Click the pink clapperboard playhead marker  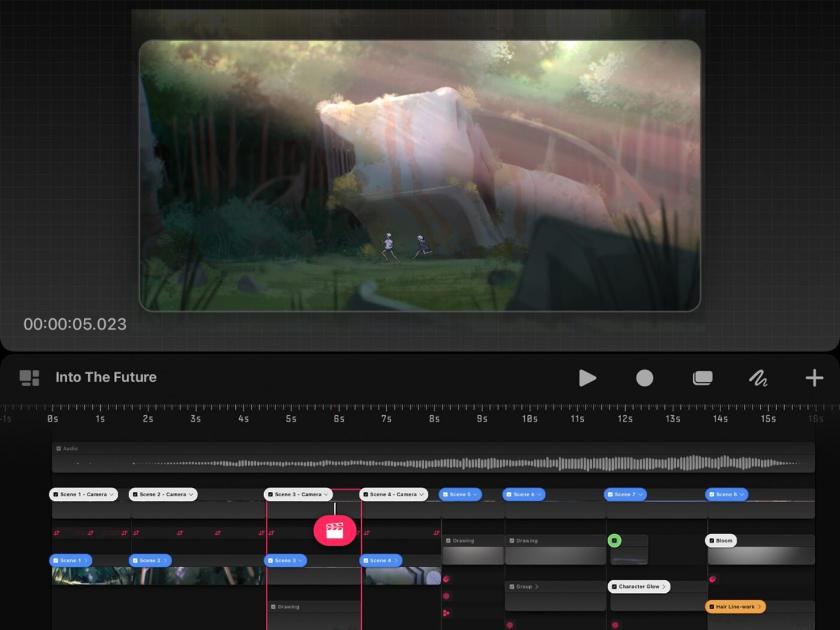click(335, 530)
